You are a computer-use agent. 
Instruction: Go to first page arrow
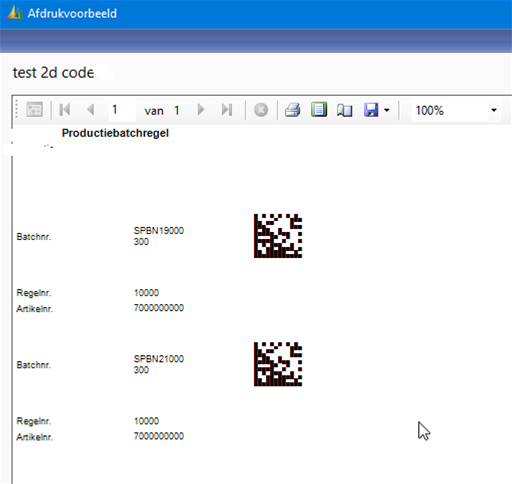tap(65, 110)
